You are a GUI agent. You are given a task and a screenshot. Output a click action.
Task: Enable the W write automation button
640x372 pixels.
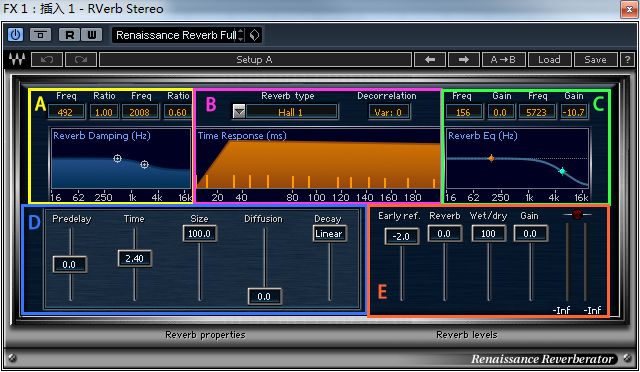(91, 35)
